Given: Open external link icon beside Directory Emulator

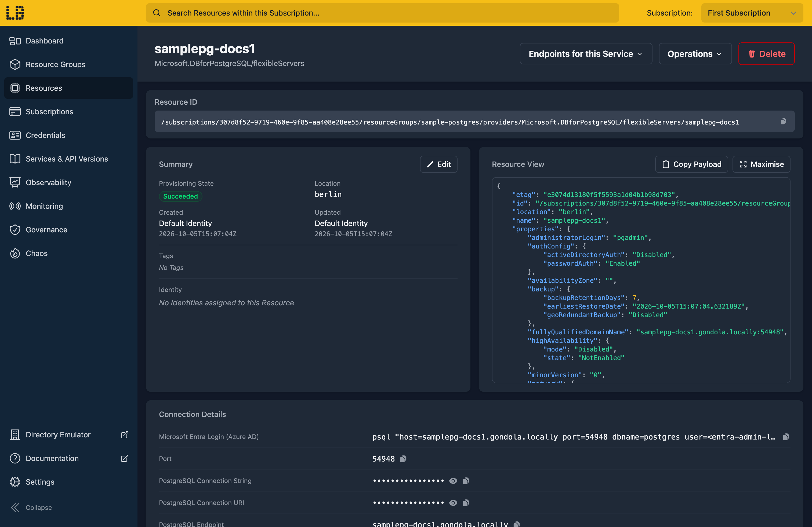Looking at the screenshot, I should pos(125,435).
